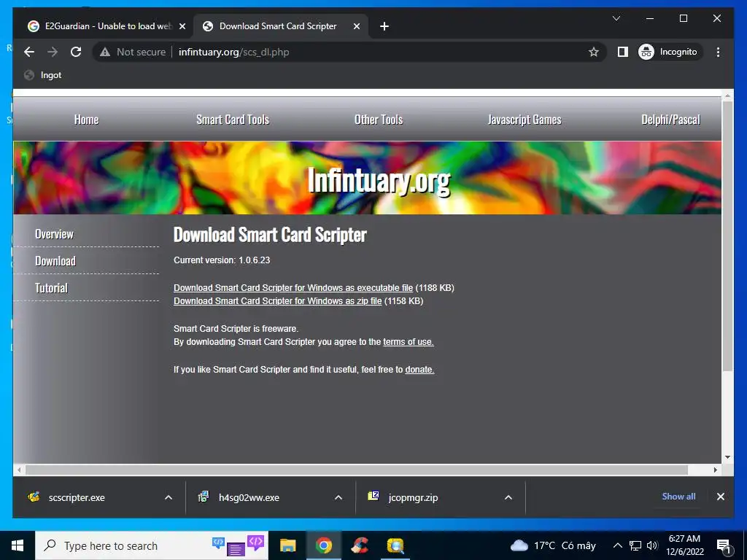Select the Download Smart Card Scripter tab

pos(280,26)
